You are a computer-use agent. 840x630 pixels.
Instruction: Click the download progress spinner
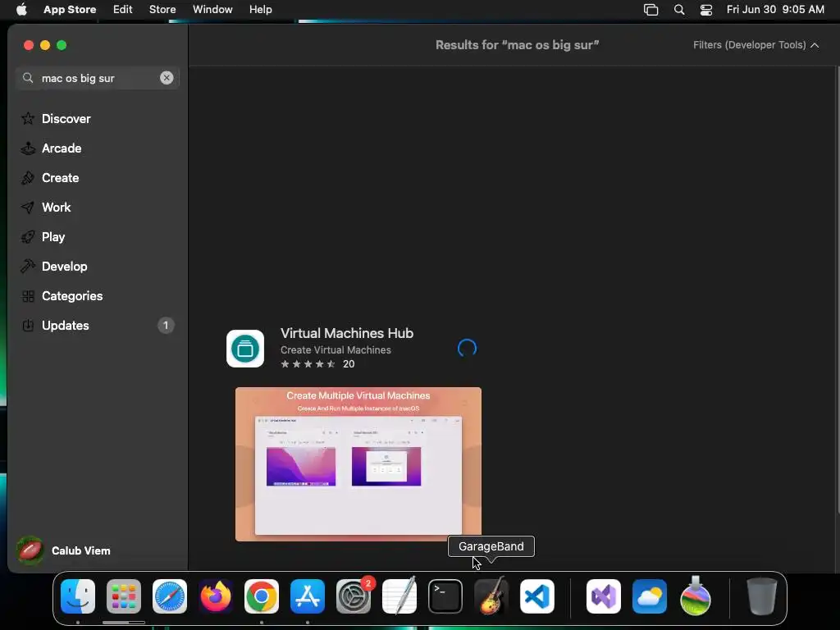pos(467,348)
